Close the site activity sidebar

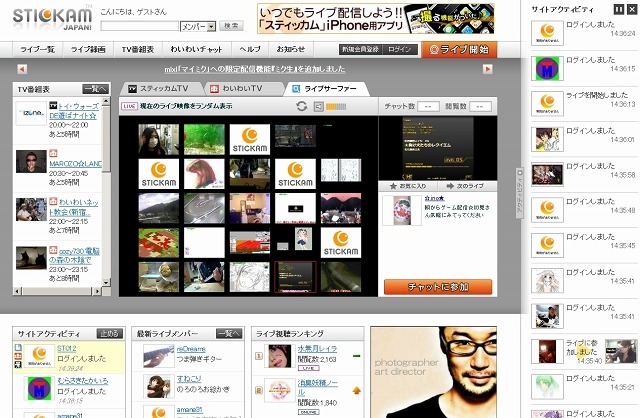pos(632,9)
